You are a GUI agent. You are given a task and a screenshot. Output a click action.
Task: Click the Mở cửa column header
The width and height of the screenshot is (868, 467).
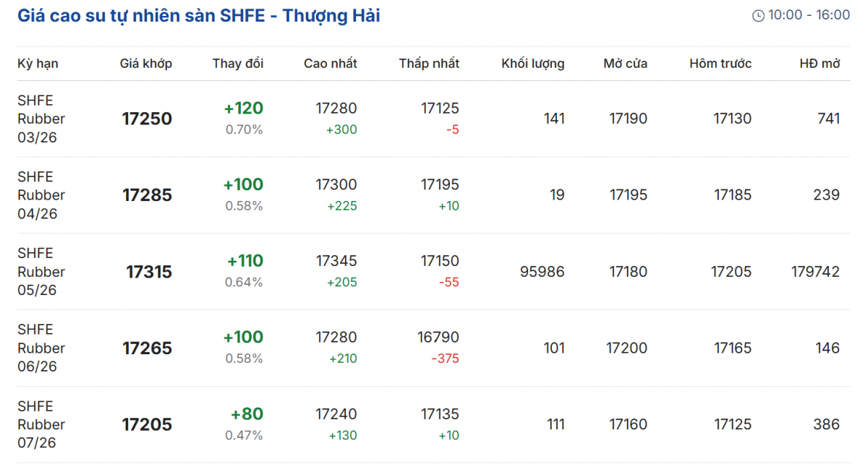626,64
